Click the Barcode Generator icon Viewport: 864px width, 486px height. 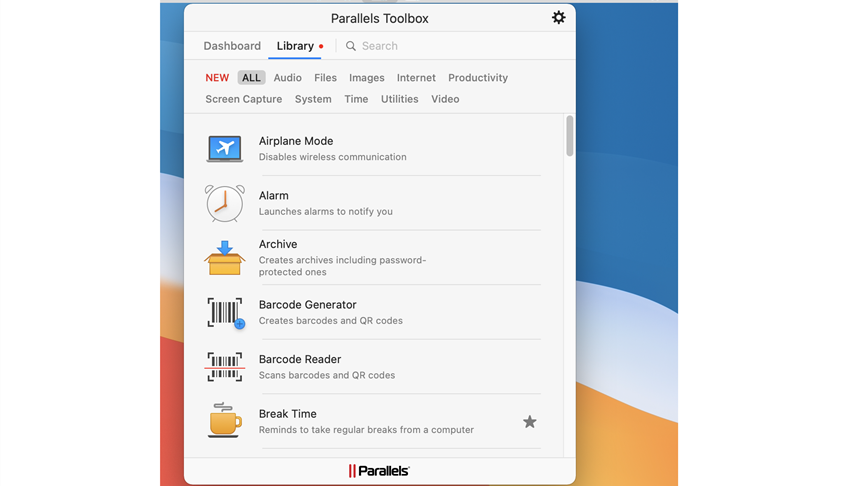[x=225, y=312]
